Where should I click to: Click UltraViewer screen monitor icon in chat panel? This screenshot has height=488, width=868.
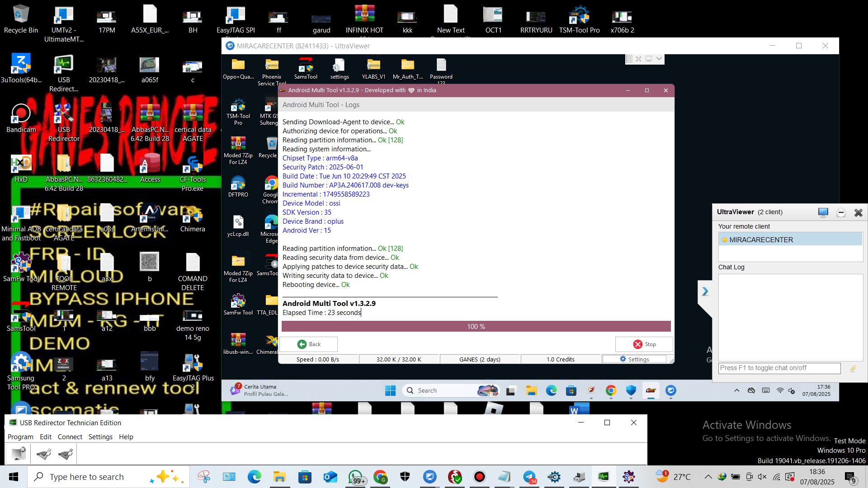823,212
